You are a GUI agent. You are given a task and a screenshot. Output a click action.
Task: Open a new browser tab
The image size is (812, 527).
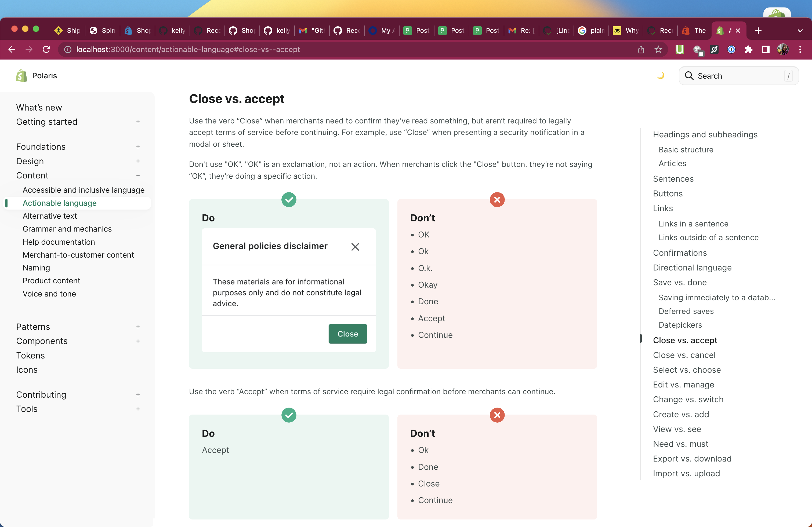(x=758, y=31)
